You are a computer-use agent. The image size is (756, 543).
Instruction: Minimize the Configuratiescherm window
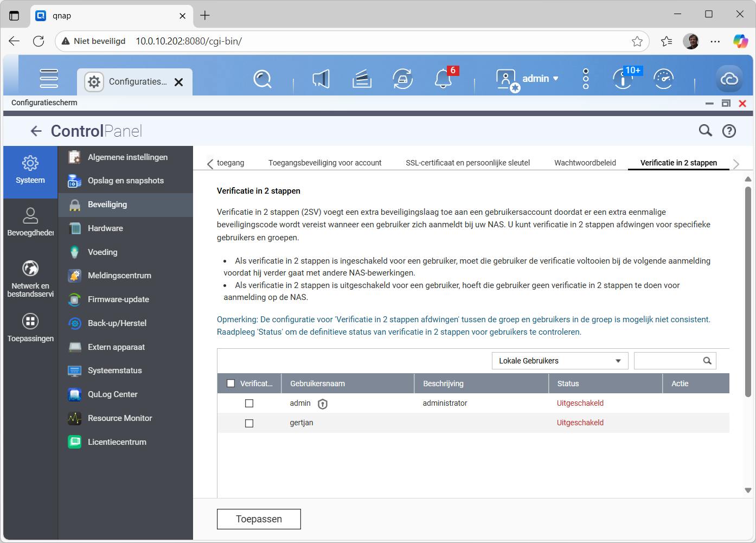[709, 103]
